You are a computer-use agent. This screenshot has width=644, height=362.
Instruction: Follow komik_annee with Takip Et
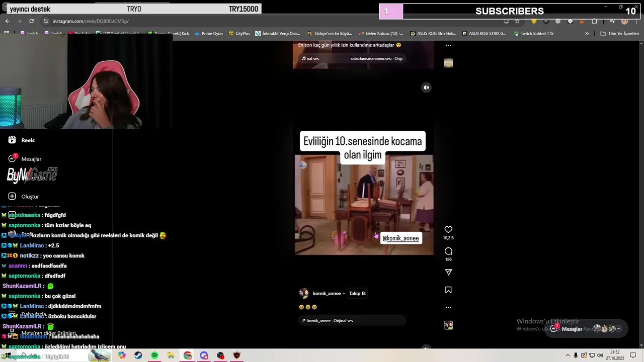tap(357, 294)
